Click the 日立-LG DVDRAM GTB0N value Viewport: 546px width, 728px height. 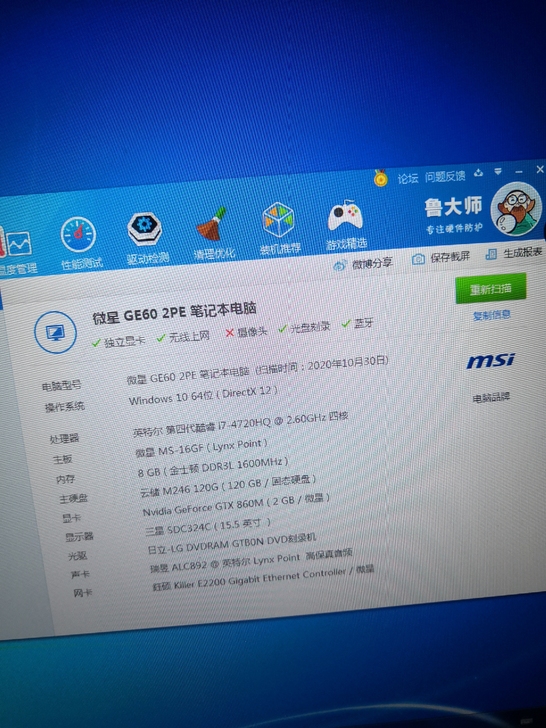(x=232, y=544)
